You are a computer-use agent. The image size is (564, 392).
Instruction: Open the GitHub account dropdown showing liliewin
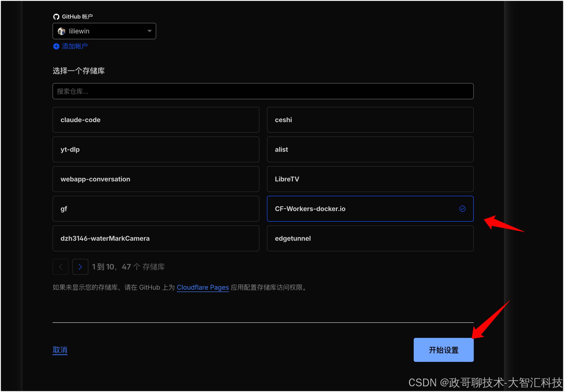pos(104,31)
